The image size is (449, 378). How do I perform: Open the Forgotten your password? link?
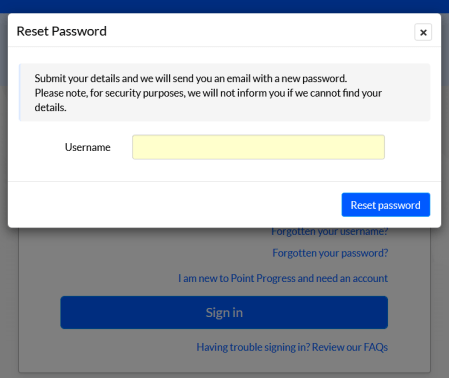330,253
